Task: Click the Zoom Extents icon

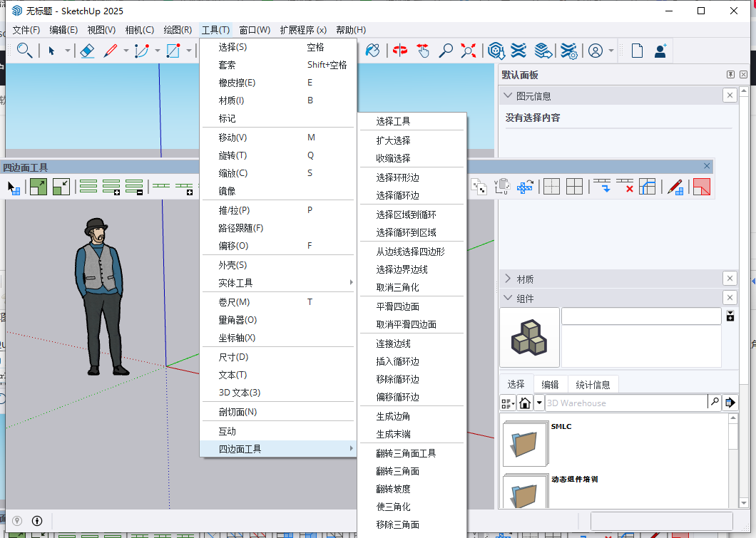Action: 468,50
